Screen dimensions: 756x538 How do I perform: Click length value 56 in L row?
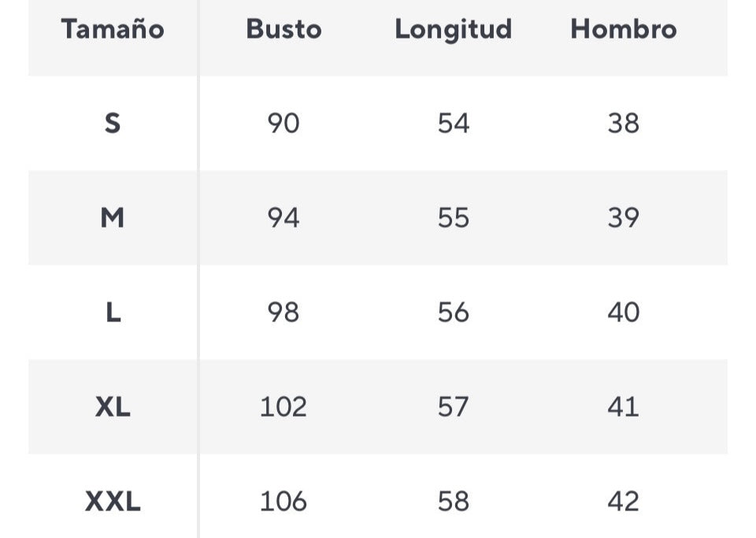(453, 312)
